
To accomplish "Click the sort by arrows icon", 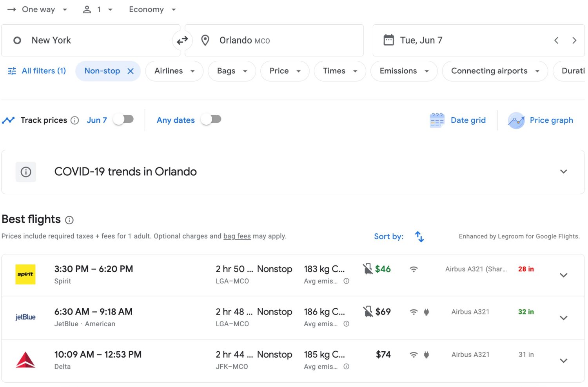I will click(419, 236).
